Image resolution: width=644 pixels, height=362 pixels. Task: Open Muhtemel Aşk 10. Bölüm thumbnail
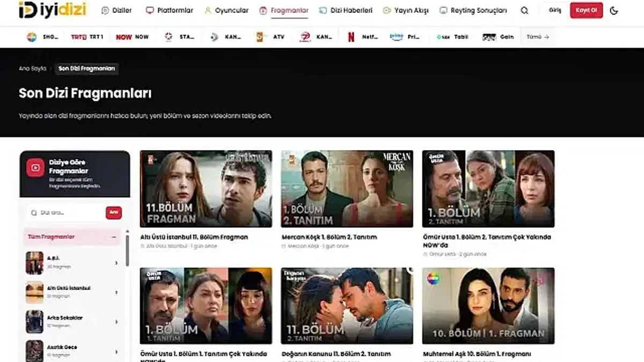pos(488,306)
